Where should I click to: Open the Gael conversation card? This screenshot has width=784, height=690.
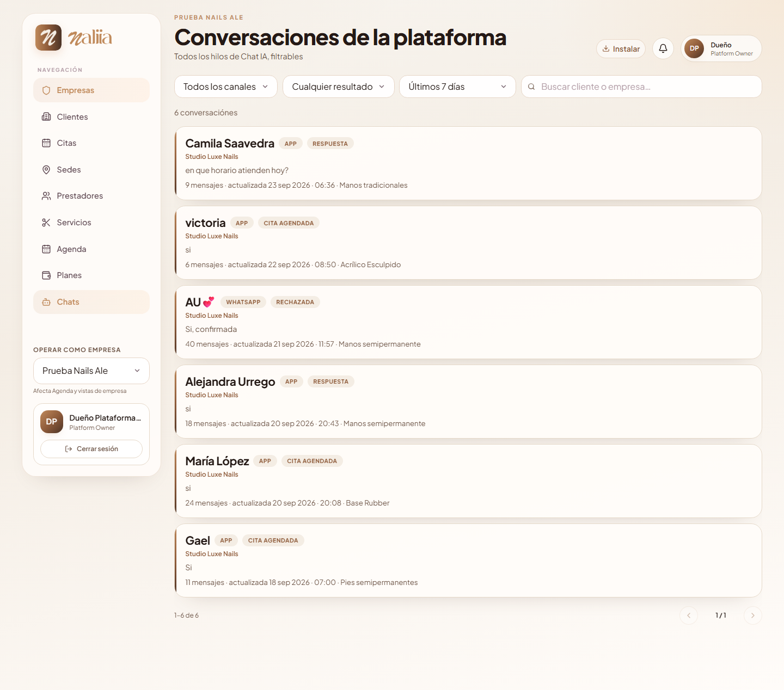(468, 560)
